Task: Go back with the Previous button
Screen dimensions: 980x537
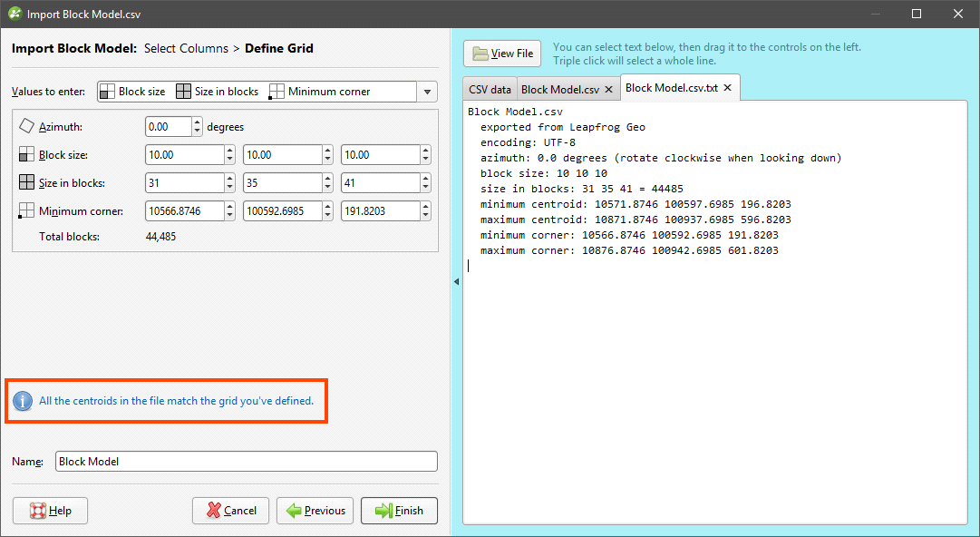Action: tap(315, 511)
